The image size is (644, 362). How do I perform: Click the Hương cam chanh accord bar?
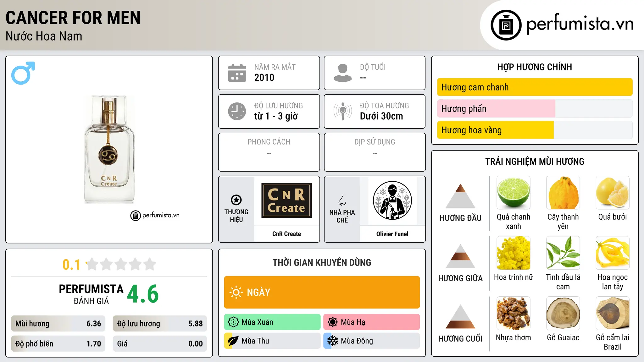click(535, 87)
